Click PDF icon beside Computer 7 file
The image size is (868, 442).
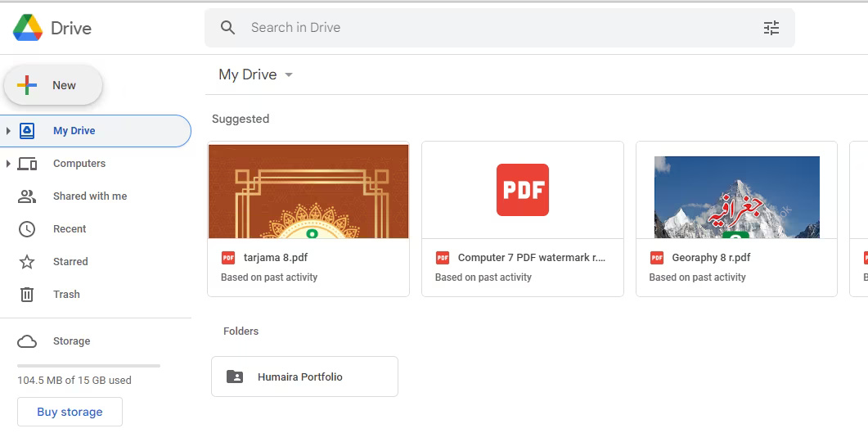pos(443,258)
